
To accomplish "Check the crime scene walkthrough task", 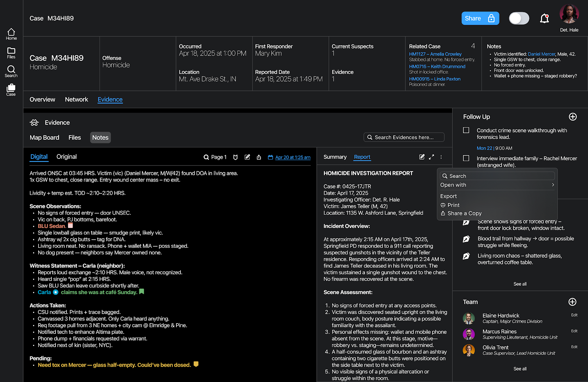I will point(466,130).
